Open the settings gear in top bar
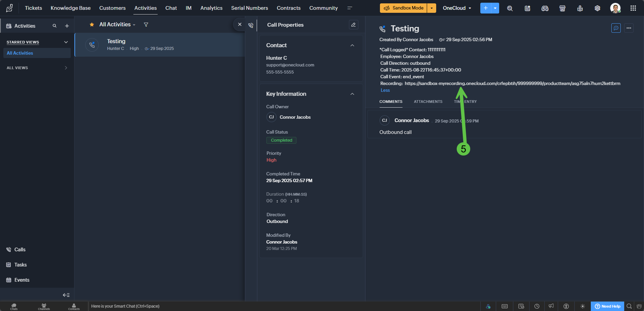This screenshot has width=644, height=311. point(597,8)
